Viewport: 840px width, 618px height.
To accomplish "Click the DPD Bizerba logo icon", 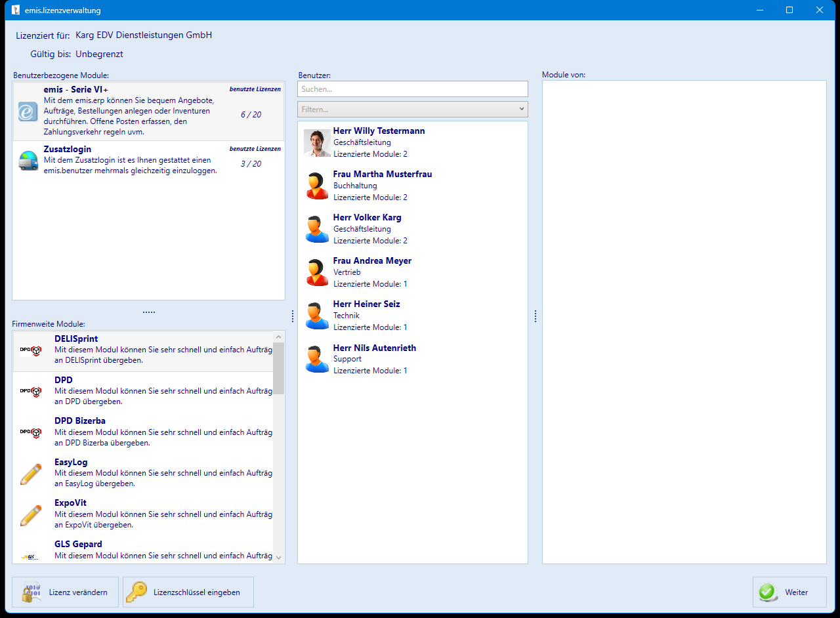I will [x=31, y=432].
